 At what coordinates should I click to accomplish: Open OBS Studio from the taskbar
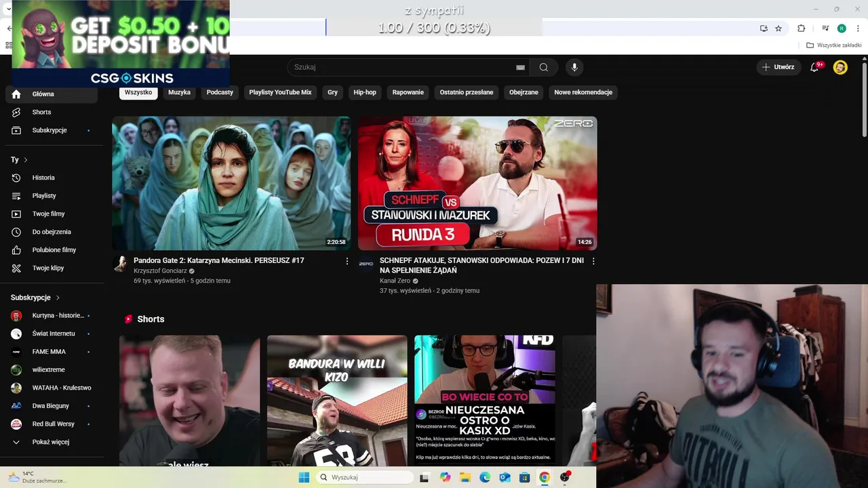click(x=565, y=477)
